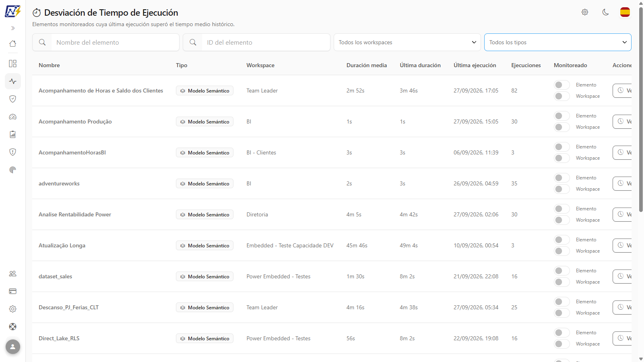
Task: Open the users group icon in sidebar
Action: (x=13, y=274)
